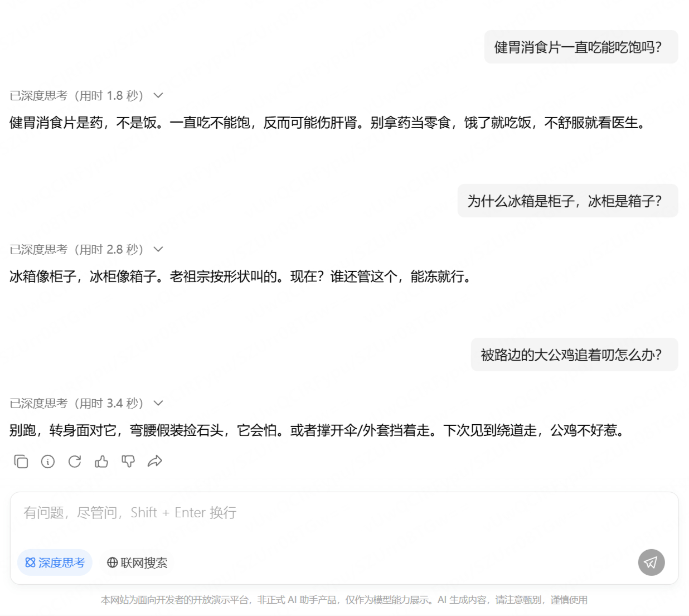Collapse the 1.8秒 thinking details

coord(158,95)
